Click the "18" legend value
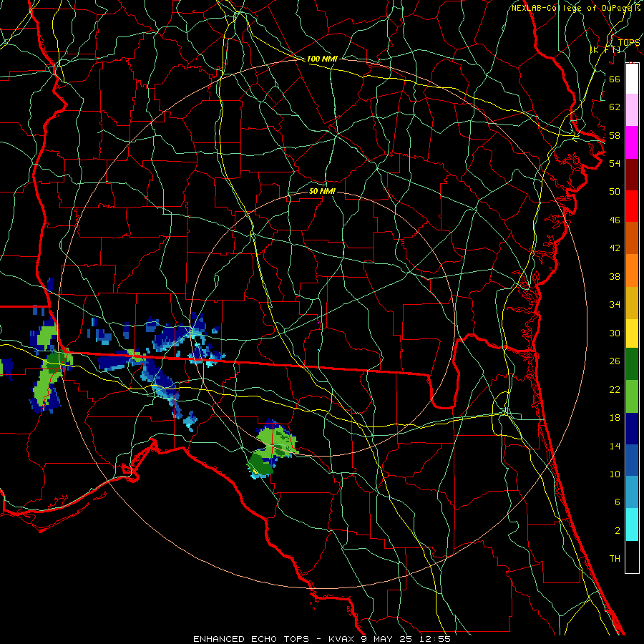 [615, 418]
